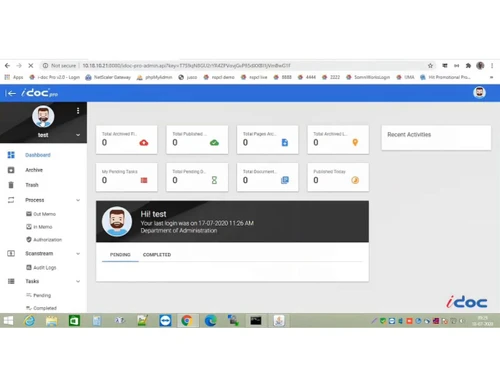The image size is (500, 375).
Task: Click the Tasks list icon
Action: pyautogui.click(x=11, y=281)
